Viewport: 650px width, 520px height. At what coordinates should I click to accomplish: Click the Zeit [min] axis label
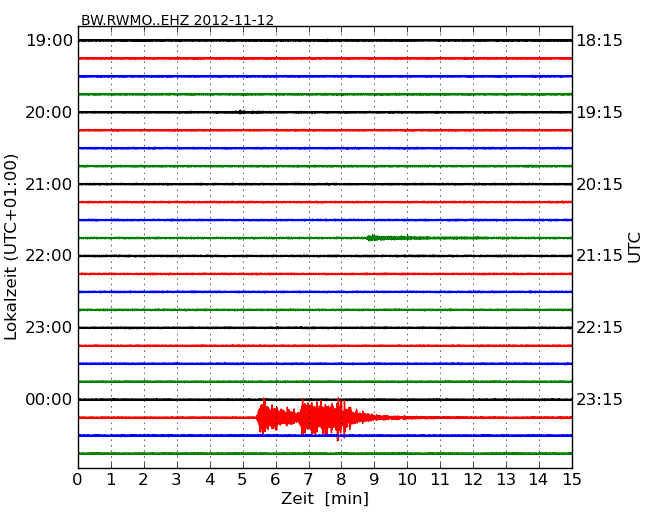point(325,498)
